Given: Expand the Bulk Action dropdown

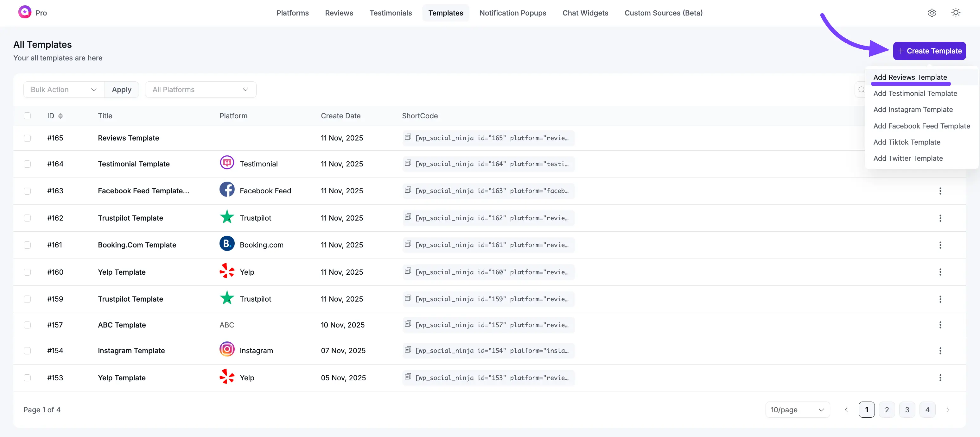Looking at the screenshot, I should 64,90.
